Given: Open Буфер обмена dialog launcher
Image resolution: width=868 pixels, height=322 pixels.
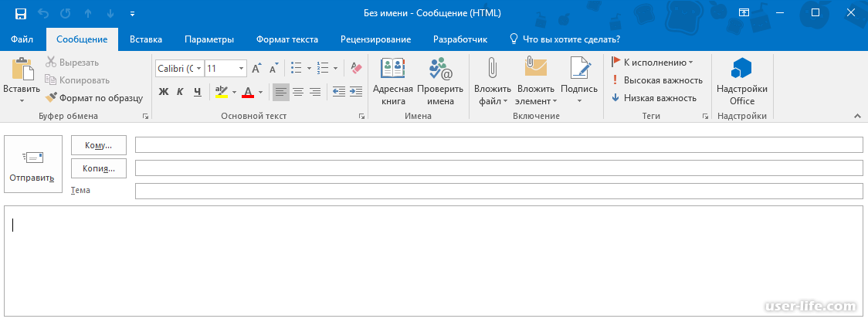Looking at the screenshot, I should (x=146, y=116).
